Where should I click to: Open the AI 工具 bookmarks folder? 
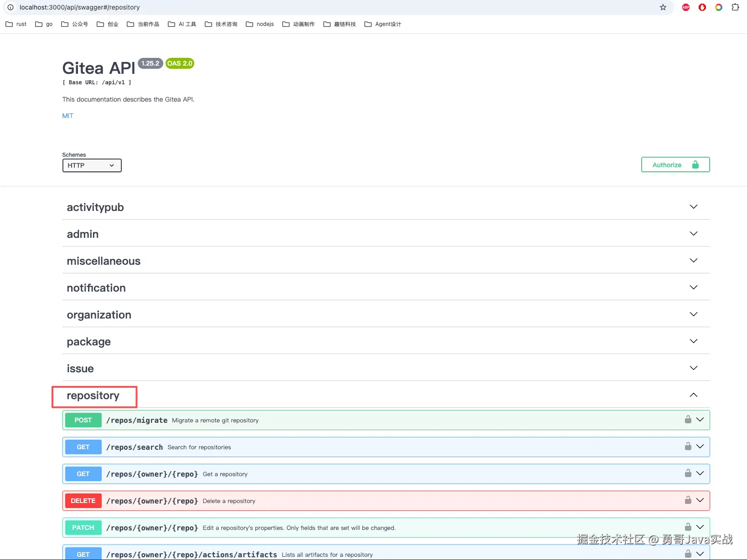[x=182, y=24]
